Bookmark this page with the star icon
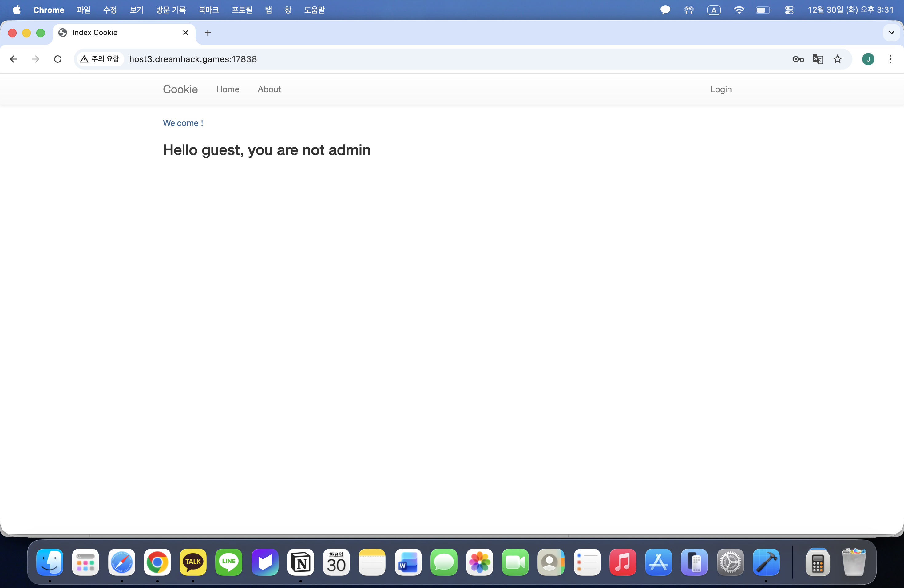 838,59
